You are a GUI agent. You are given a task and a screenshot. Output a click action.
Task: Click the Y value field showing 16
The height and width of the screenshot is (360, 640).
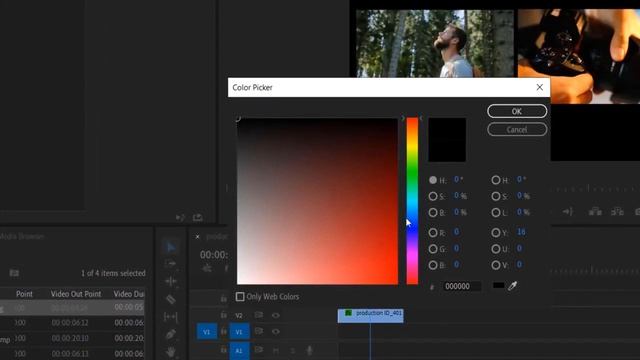click(x=521, y=232)
